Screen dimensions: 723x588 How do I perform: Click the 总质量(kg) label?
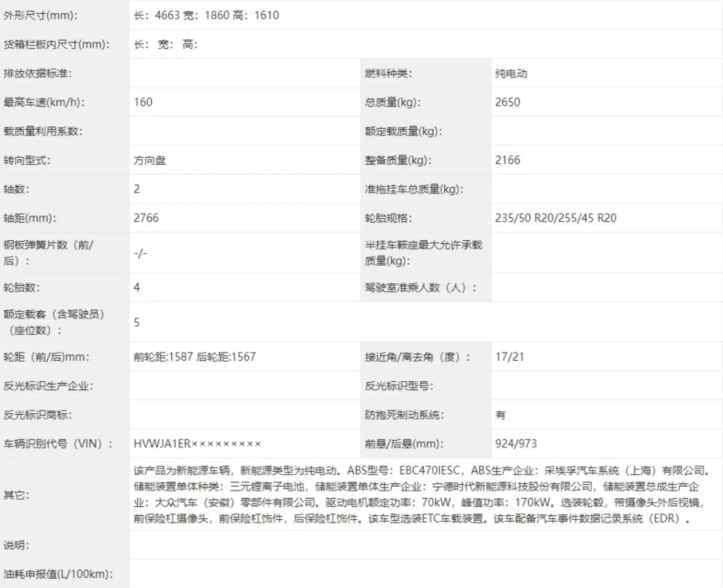[x=392, y=102]
